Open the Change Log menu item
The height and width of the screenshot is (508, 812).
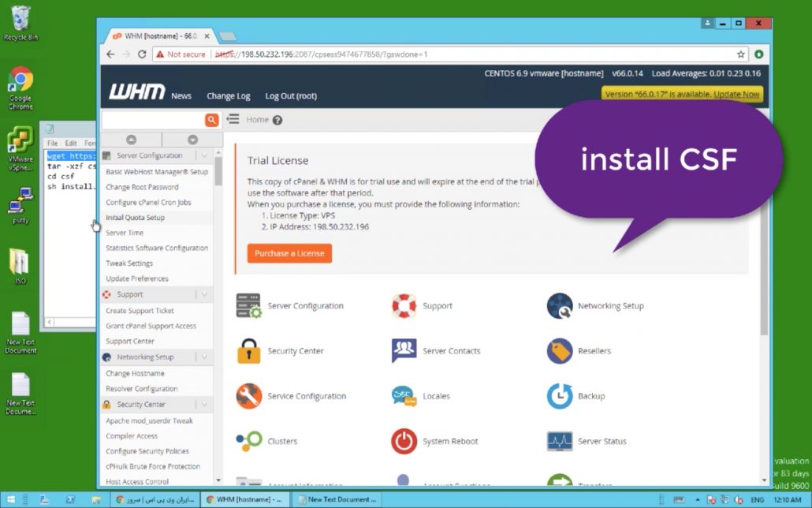228,96
